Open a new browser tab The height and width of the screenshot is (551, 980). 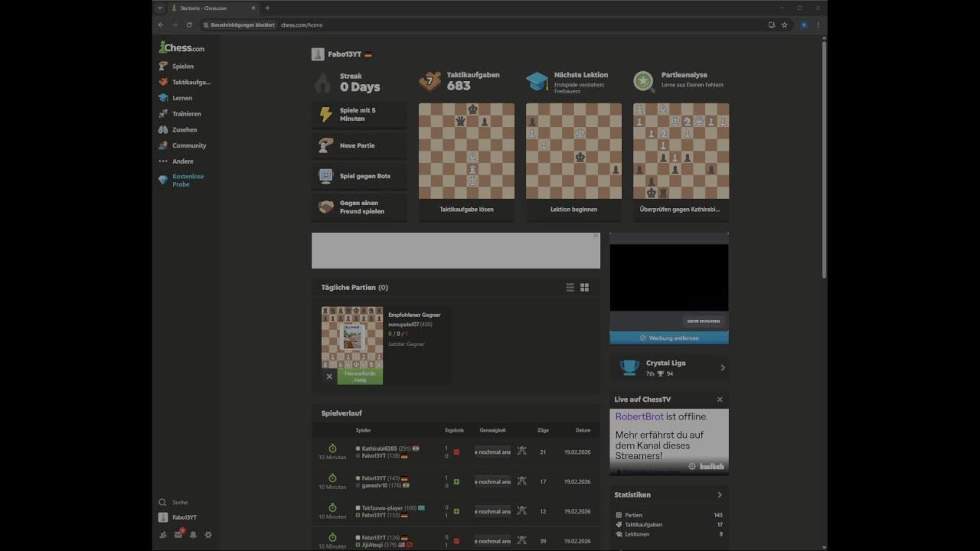(x=267, y=8)
